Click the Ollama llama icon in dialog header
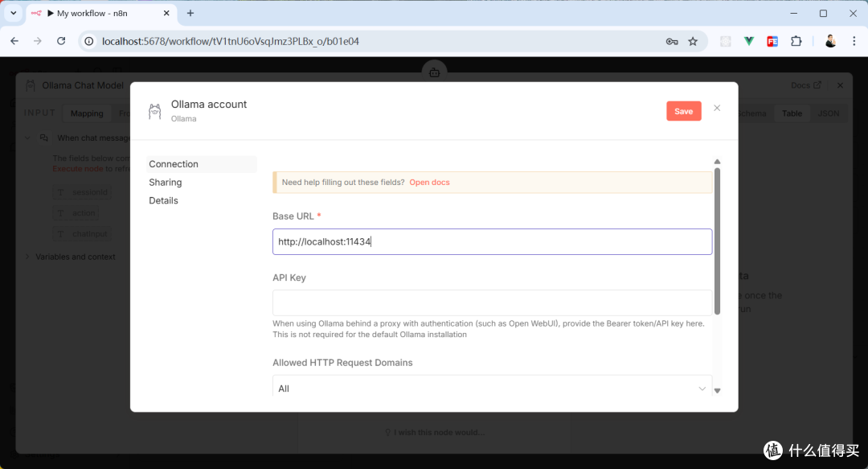The image size is (868, 469). click(155, 112)
